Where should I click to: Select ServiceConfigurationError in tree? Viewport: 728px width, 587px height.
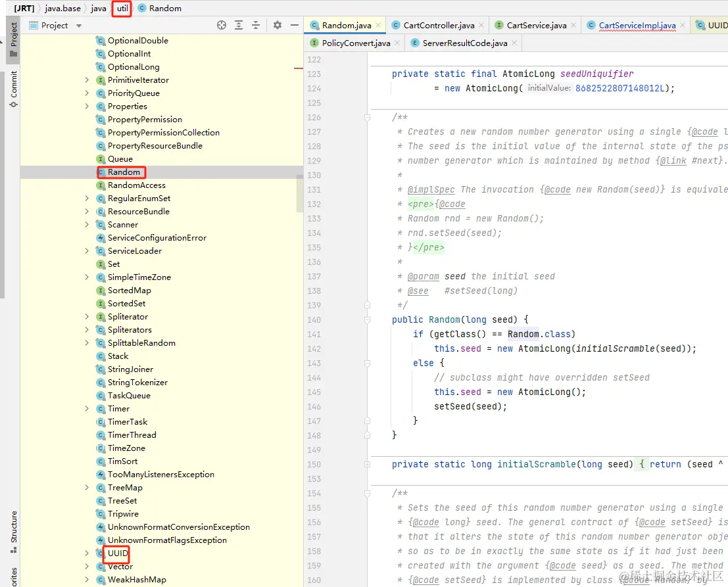coord(157,238)
